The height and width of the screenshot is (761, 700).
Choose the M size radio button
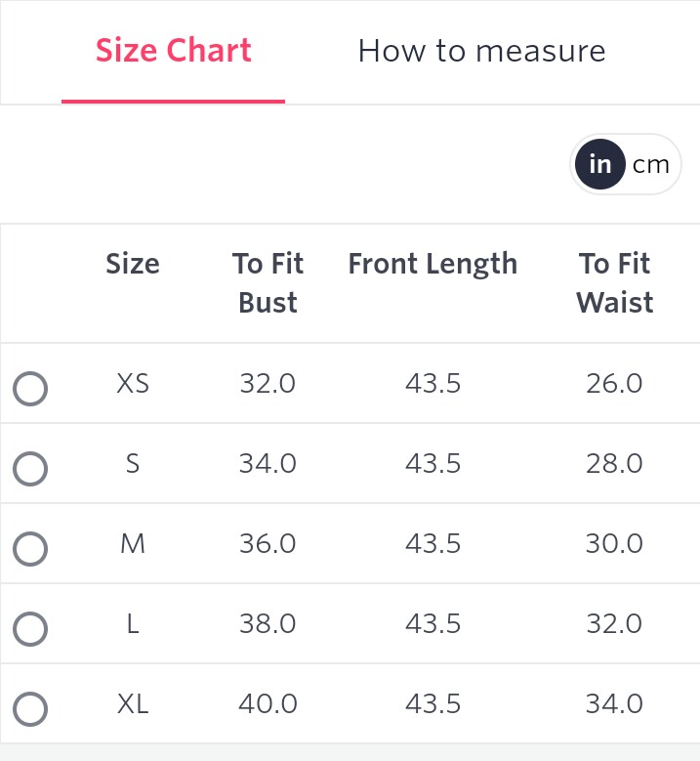pos(30,549)
